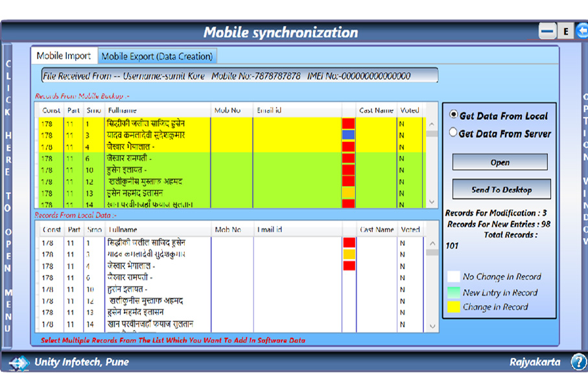Image resolution: width=588 pixels, height=389 pixels.
Task: Switch to Mobile Export (Data Creation) tab
Action: tap(157, 56)
